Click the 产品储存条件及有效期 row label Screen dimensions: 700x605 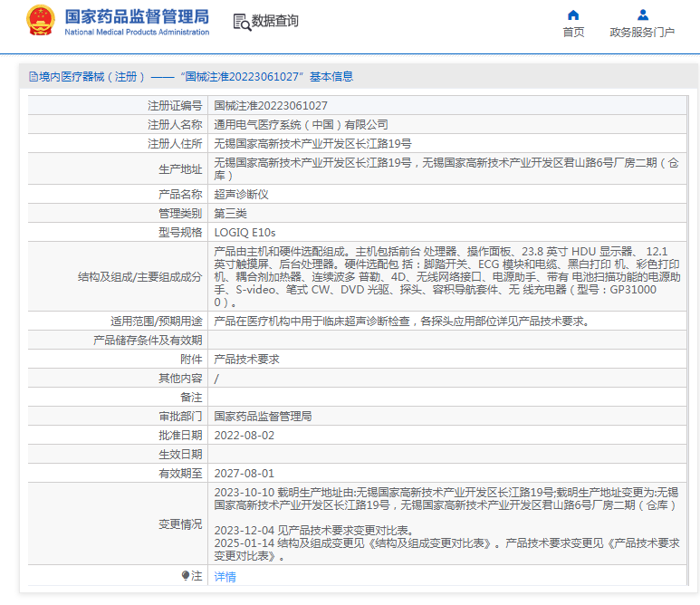pos(148,341)
